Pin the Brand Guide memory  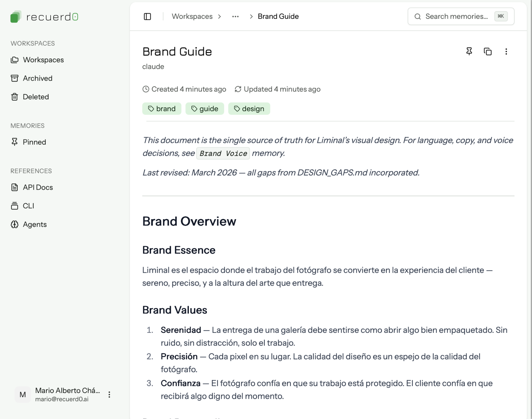pyautogui.click(x=469, y=51)
